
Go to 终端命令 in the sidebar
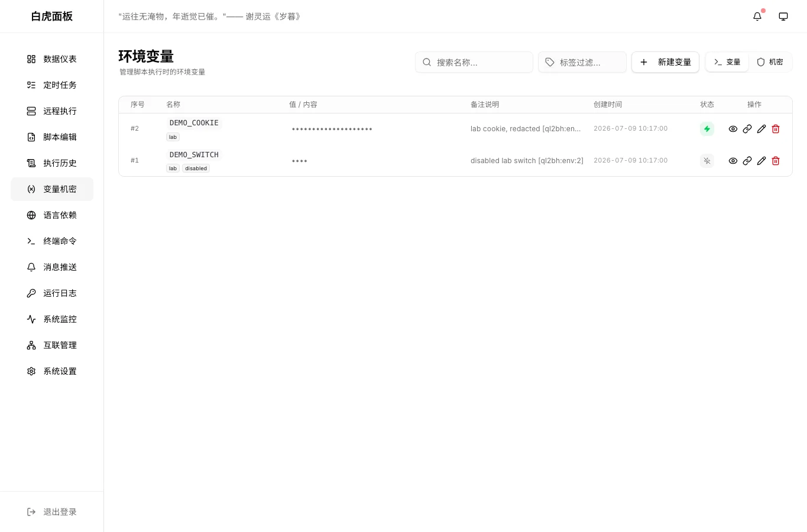click(52, 241)
